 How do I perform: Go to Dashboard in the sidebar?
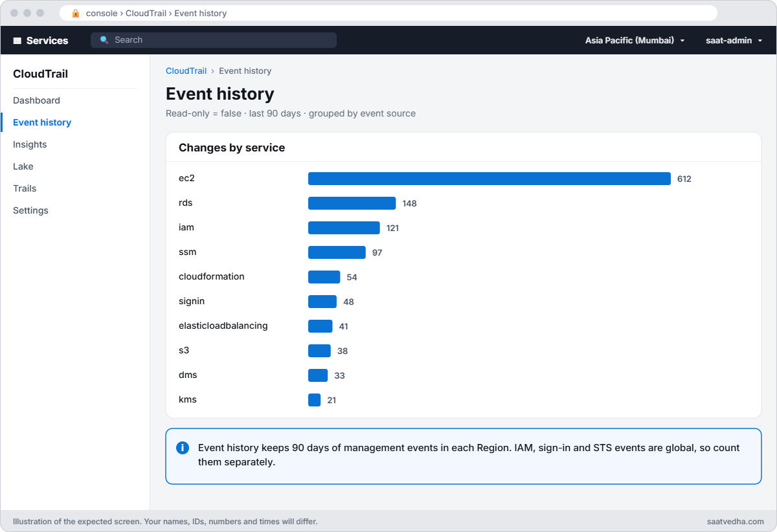click(36, 100)
